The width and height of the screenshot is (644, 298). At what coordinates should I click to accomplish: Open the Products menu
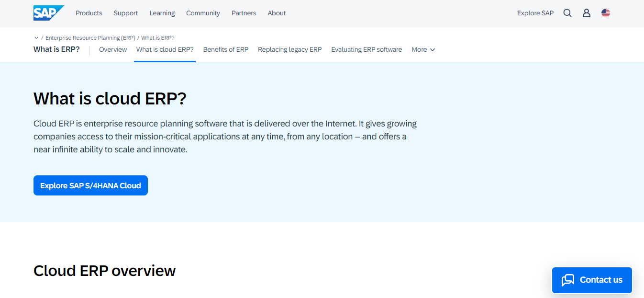click(89, 13)
